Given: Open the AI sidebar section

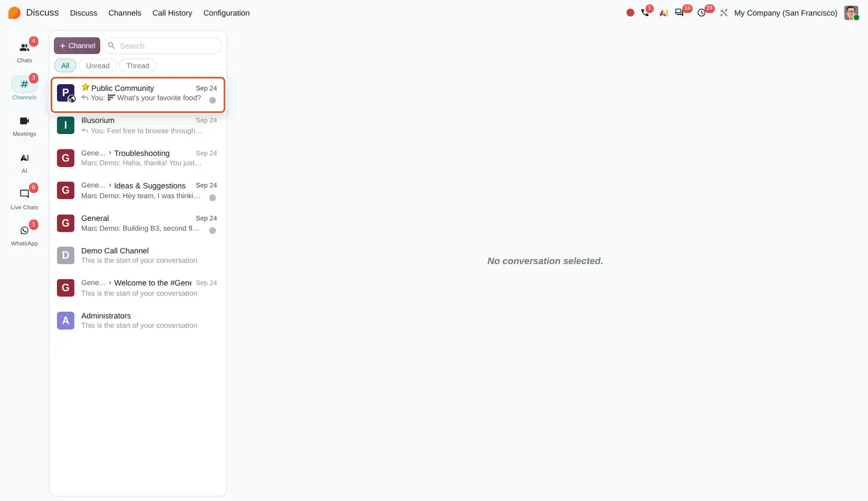Looking at the screenshot, I should (x=24, y=162).
